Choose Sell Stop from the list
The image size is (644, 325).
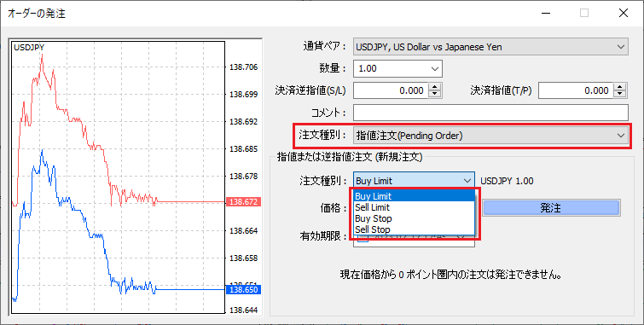414,229
